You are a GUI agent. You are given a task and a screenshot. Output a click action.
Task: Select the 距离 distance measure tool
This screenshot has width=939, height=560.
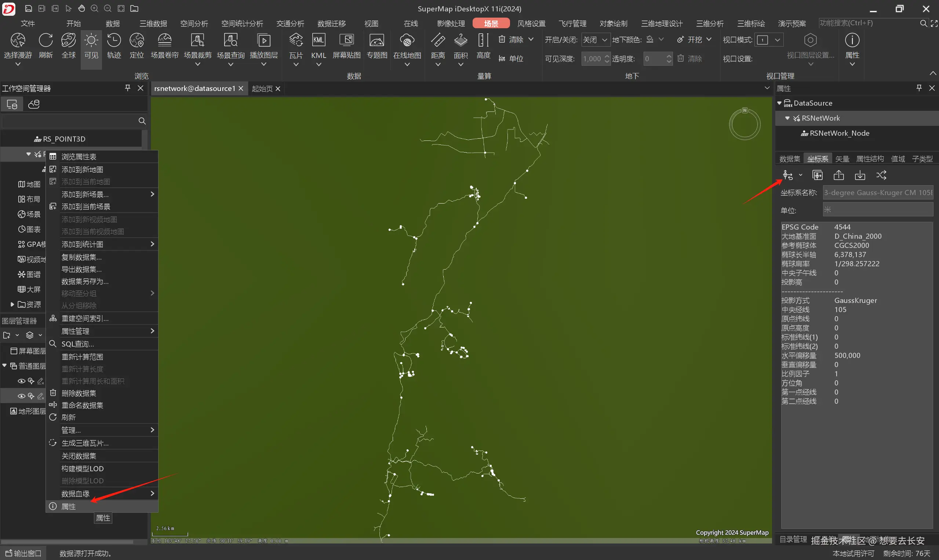click(x=438, y=40)
